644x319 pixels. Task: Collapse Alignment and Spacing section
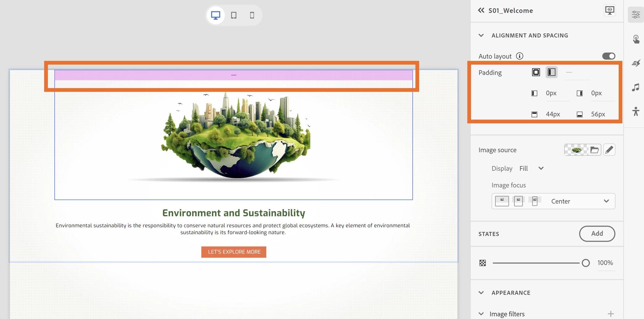click(x=481, y=35)
